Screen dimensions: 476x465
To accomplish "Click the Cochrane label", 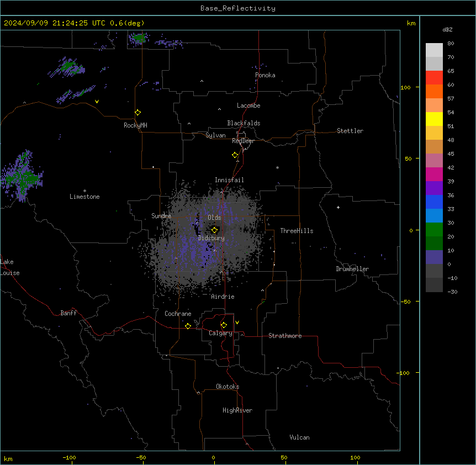I will [178, 314].
